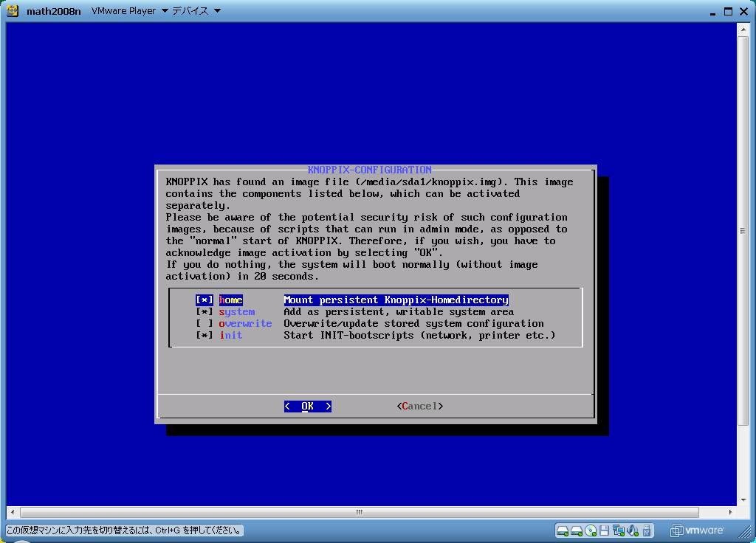
Task: Click the horizontal scrollbar thumb
Action: coord(360,512)
